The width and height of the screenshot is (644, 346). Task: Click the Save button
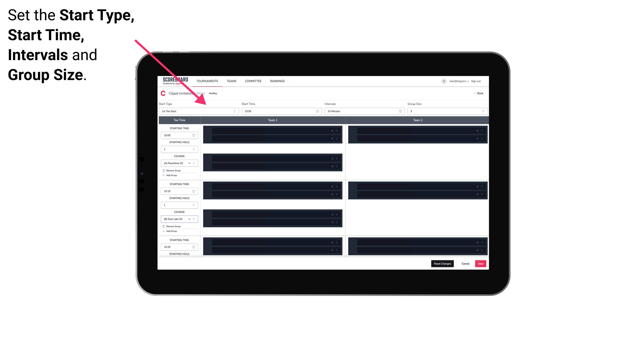pyautogui.click(x=481, y=263)
